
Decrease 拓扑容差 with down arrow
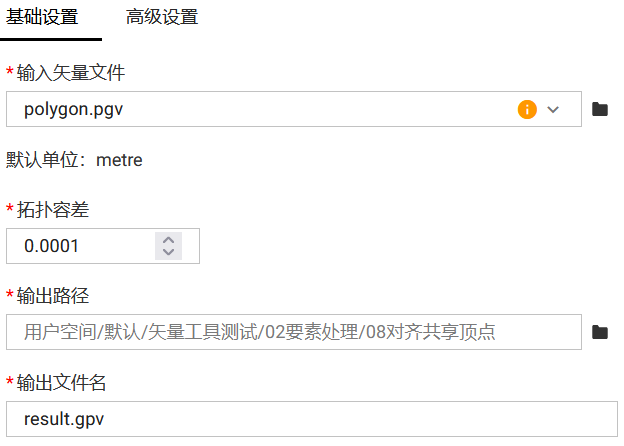click(x=169, y=251)
